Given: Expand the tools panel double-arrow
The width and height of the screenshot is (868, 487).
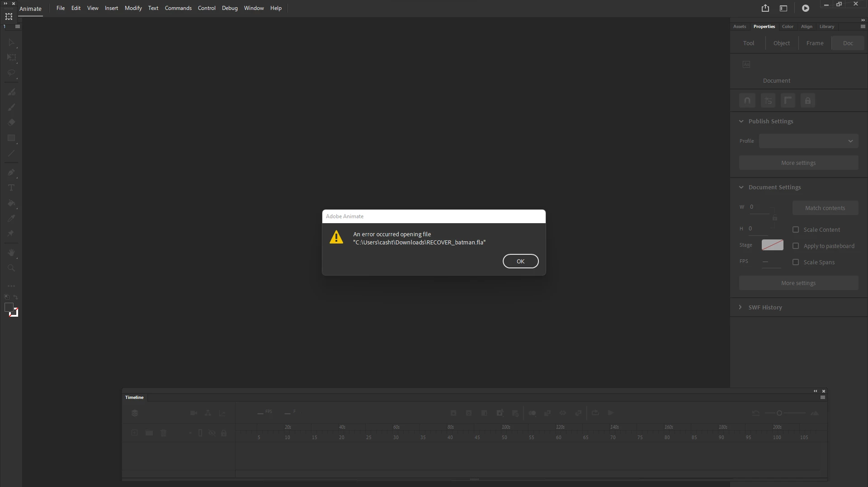Looking at the screenshot, I should point(5,3).
